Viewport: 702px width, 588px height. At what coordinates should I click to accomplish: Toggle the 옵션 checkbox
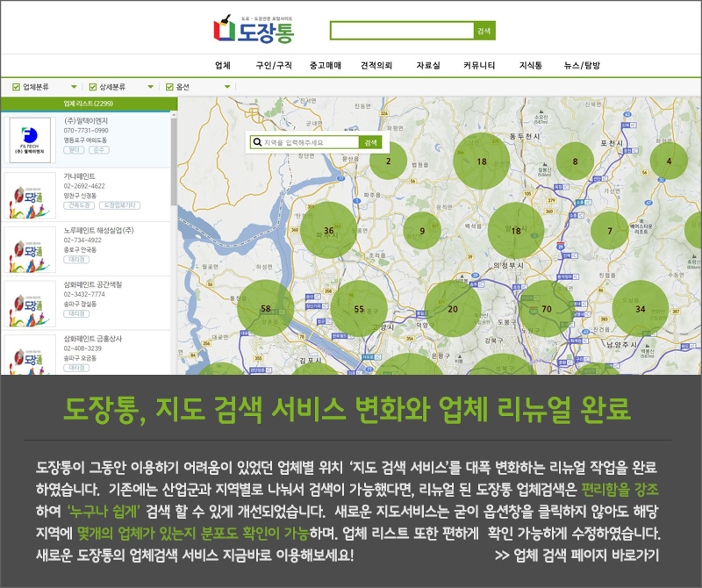[169, 87]
